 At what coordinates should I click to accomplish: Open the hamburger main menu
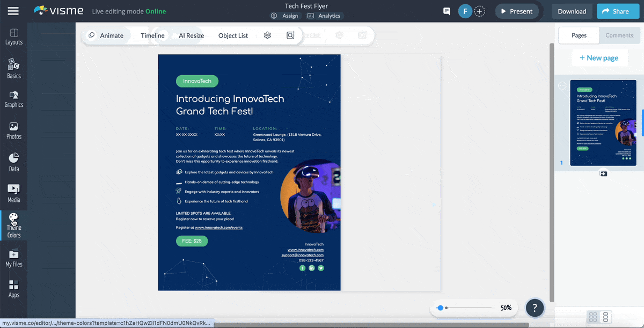coord(13,11)
